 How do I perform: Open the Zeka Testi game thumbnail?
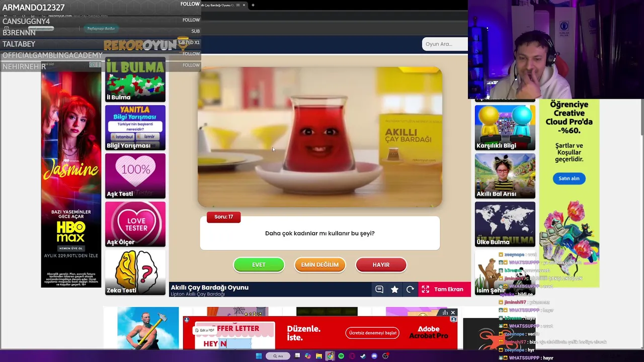pyautogui.click(x=135, y=273)
